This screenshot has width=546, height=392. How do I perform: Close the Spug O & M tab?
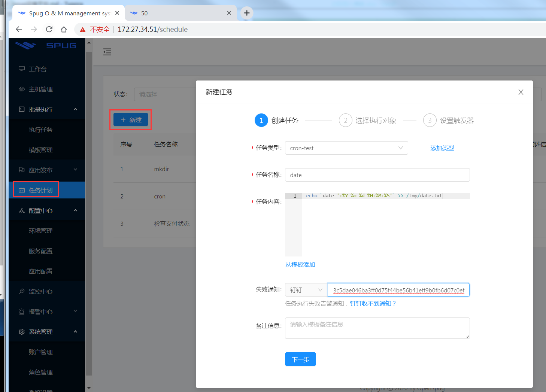point(117,13)
